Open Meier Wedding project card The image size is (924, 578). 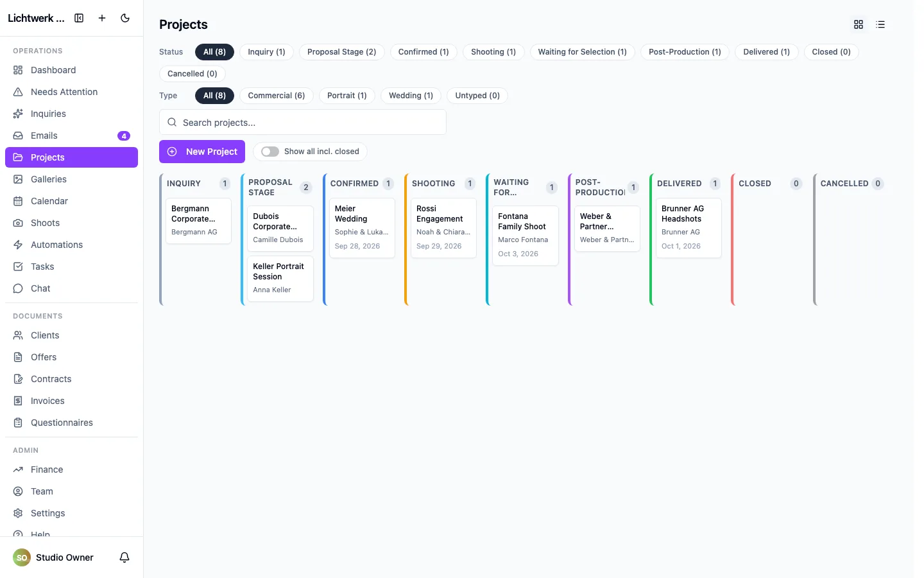[362, 228]
